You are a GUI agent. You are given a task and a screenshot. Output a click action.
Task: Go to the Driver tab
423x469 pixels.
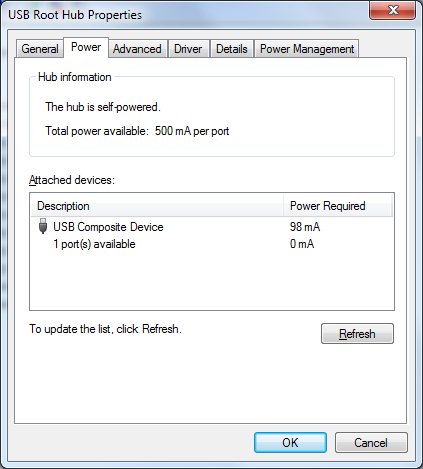188,49
